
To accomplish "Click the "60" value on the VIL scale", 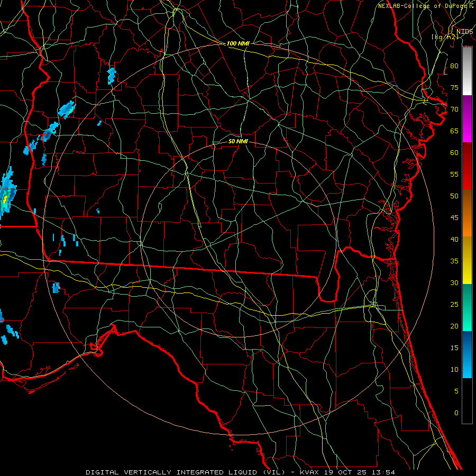I will click(454, 153).
